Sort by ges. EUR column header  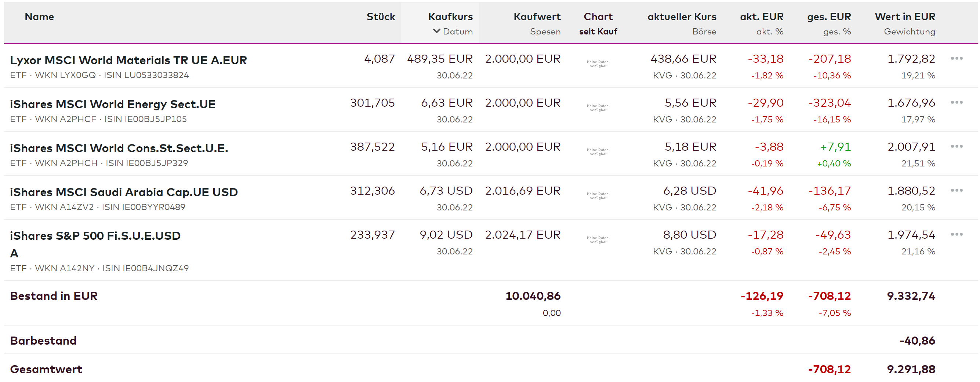828,17
